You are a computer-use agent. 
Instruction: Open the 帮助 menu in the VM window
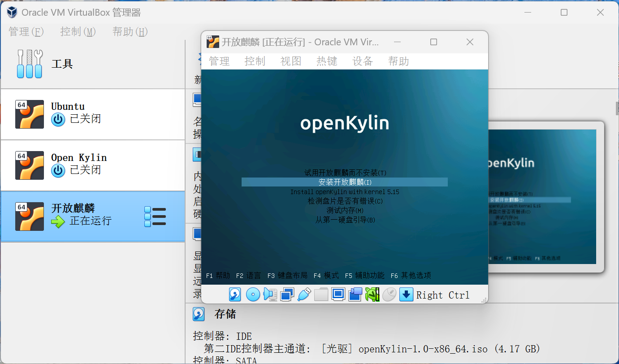point(398,61)
